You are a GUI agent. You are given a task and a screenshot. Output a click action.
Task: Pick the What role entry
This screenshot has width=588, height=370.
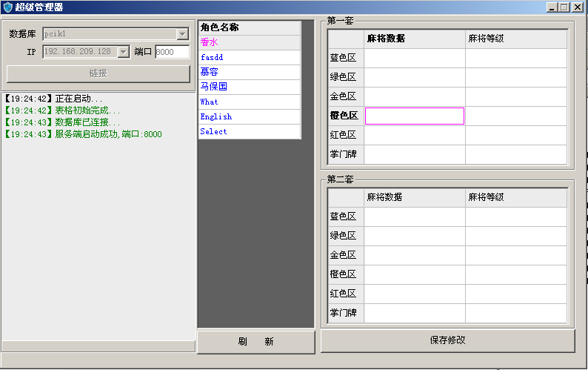click(x=249, y=102)
